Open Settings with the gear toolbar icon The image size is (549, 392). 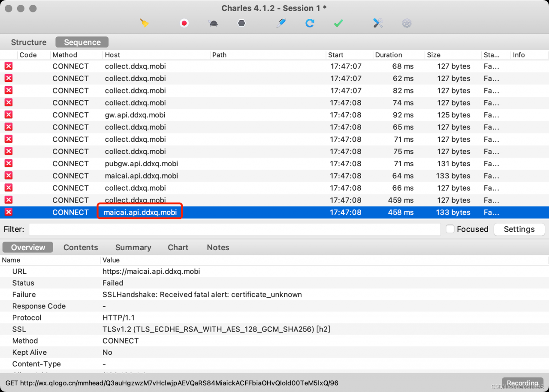pyautogui.click(x=407, y=23)
